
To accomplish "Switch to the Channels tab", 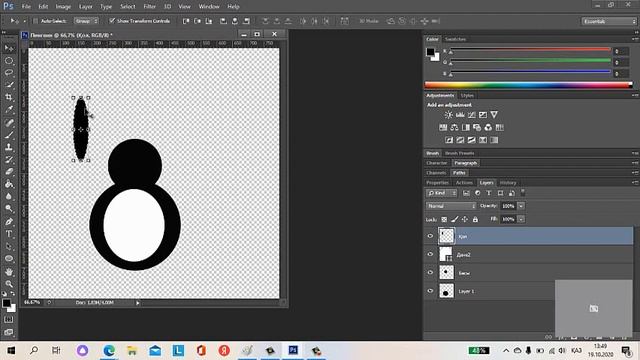I will [436, 173].
